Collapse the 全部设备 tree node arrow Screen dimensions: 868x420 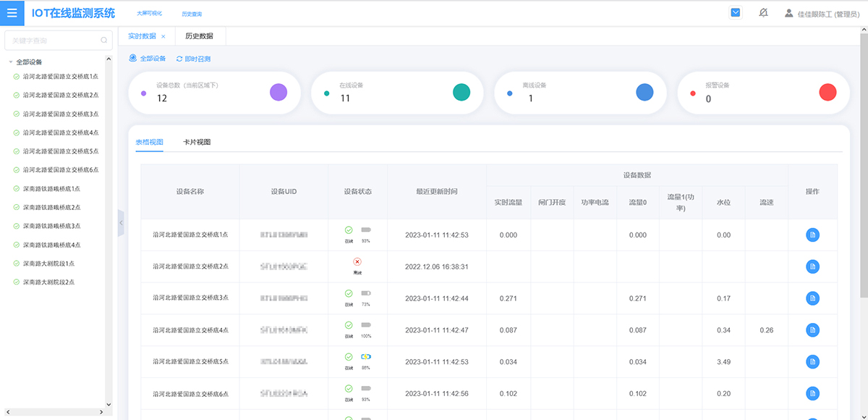pyautogui.click(x=11, y=62)
